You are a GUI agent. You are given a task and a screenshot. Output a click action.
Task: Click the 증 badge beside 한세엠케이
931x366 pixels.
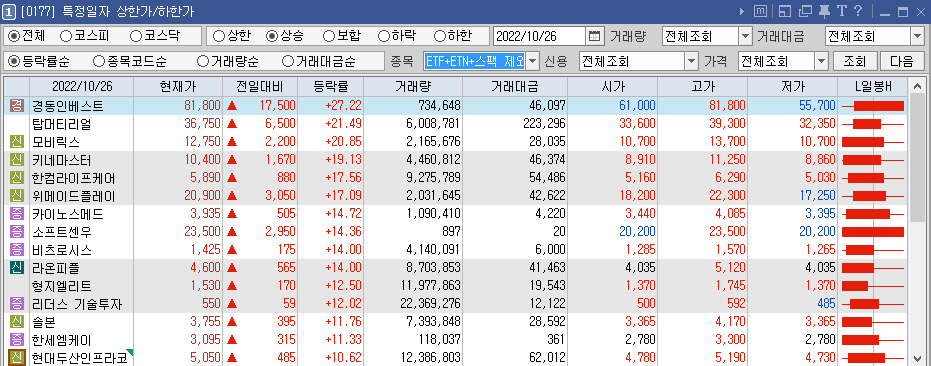coord(17,340)
